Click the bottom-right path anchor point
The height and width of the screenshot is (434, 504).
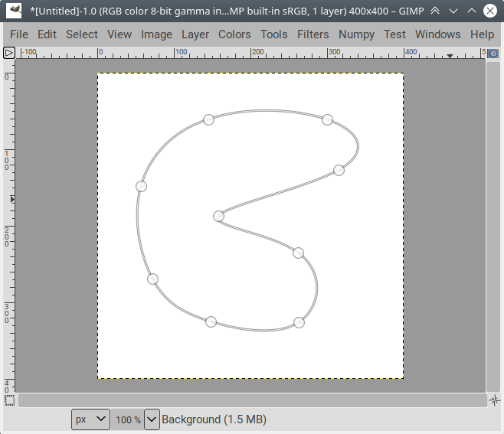299,322
